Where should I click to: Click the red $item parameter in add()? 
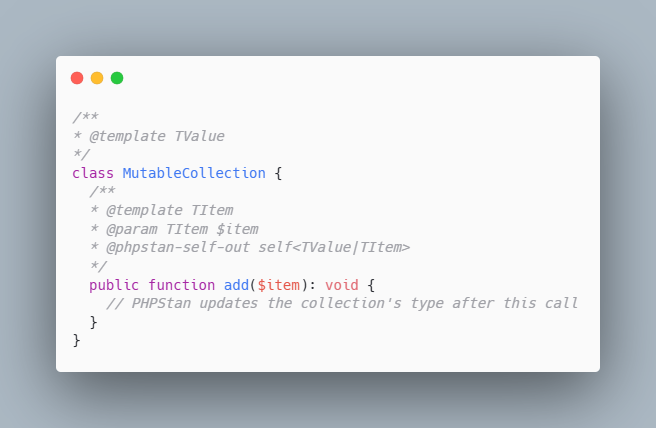click(x=279, y=285)
